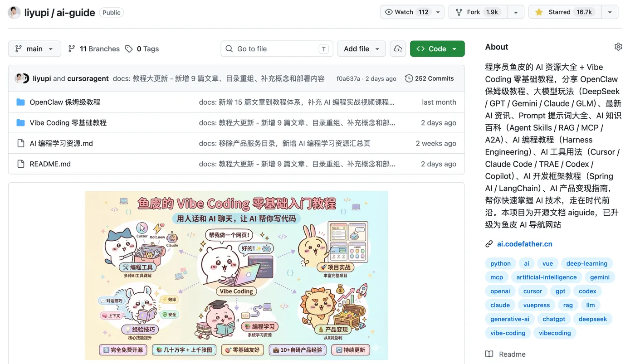Select the gemini topic tag
Image resolution: width=635 pixels, height=364 pixels.
[600, 277]
